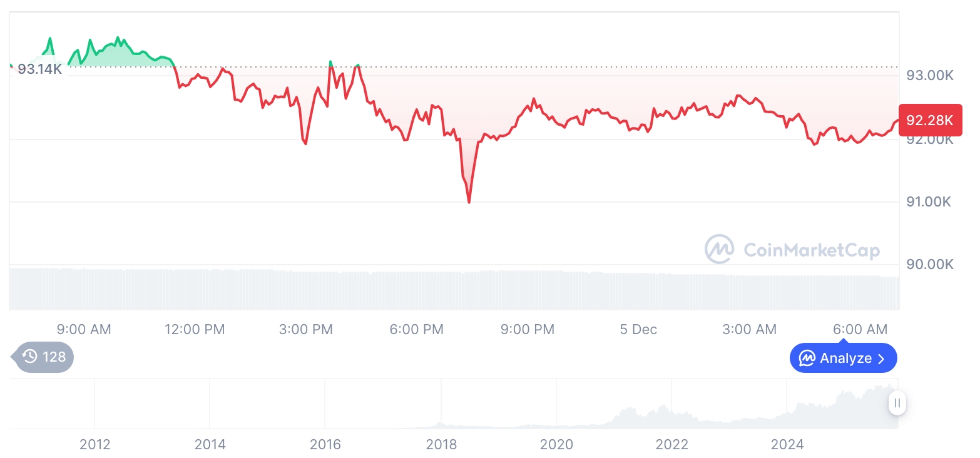980x458 pixels.
Task: Select the 2012 year marker
Action: pos(94,444)
